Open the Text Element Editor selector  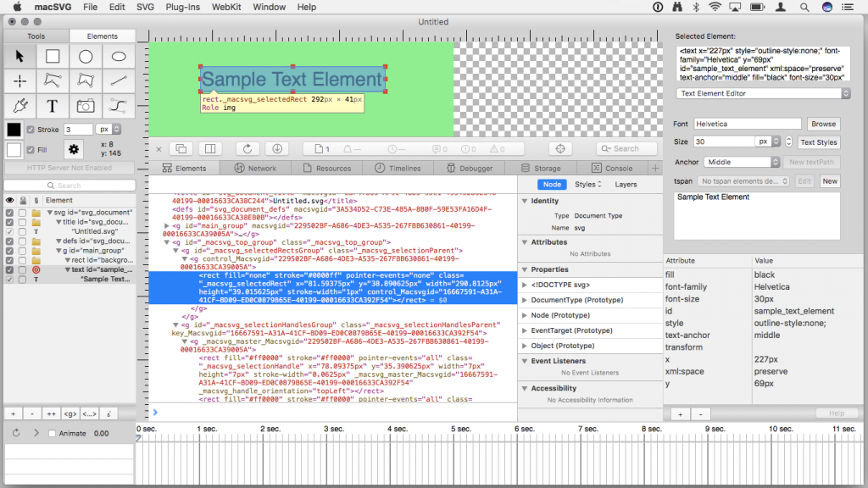[761, 93]
